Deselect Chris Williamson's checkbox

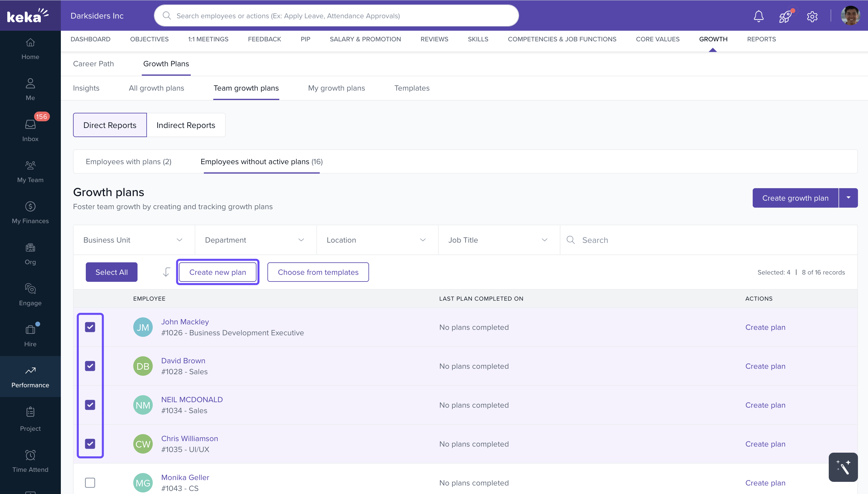[90, 444]
